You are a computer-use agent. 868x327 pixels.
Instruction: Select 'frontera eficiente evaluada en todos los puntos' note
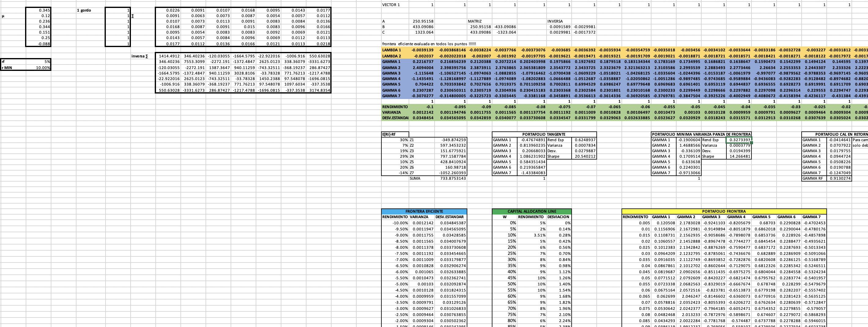point(429,44)
